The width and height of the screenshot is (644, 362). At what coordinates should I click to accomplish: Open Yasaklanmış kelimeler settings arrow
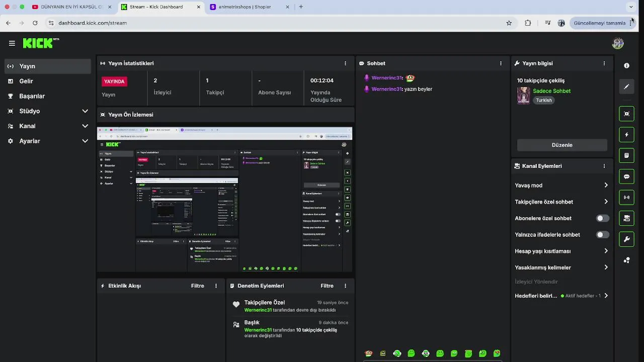(606, 267)
